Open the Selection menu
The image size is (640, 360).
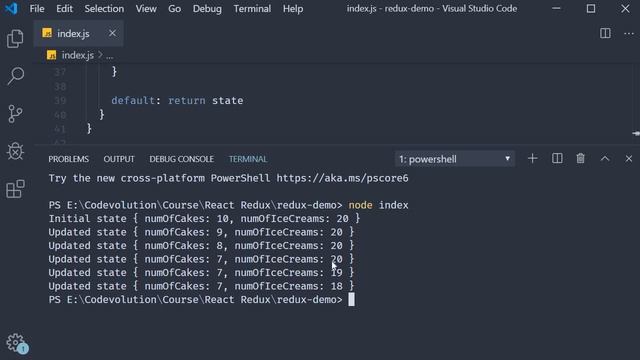pyautogui.click(x=104, y=9)
